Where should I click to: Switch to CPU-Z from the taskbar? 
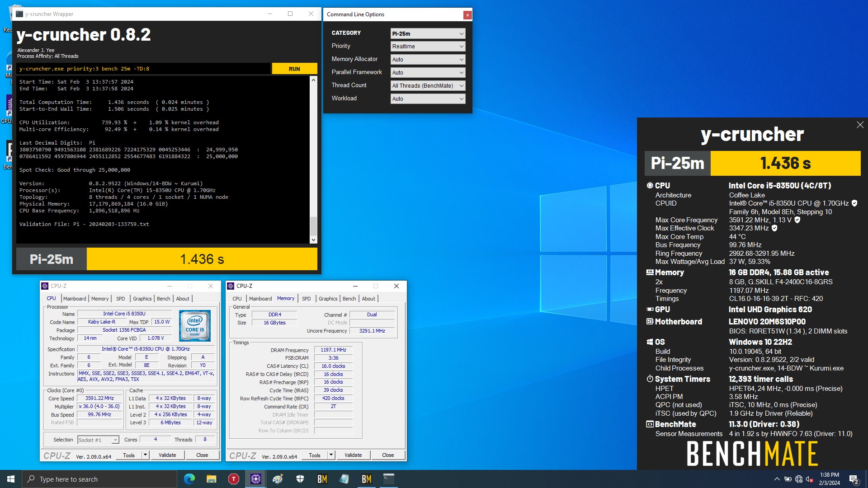tap(256, 479)
